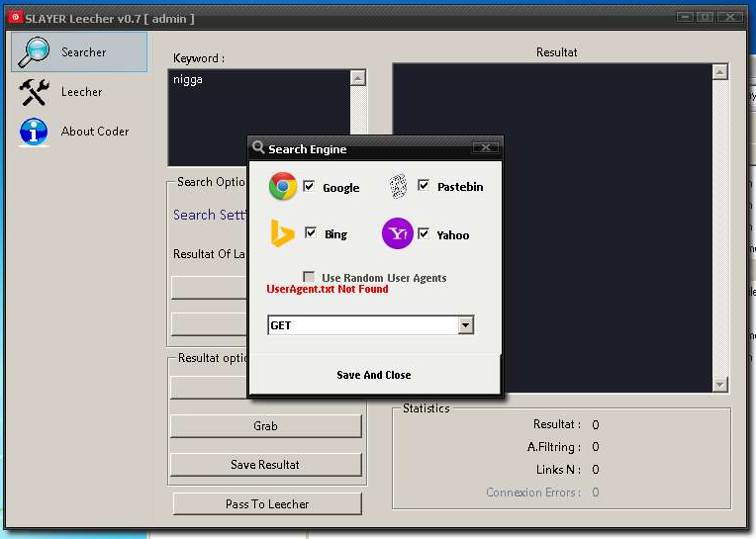Click the Grab button

click(265, 426)
